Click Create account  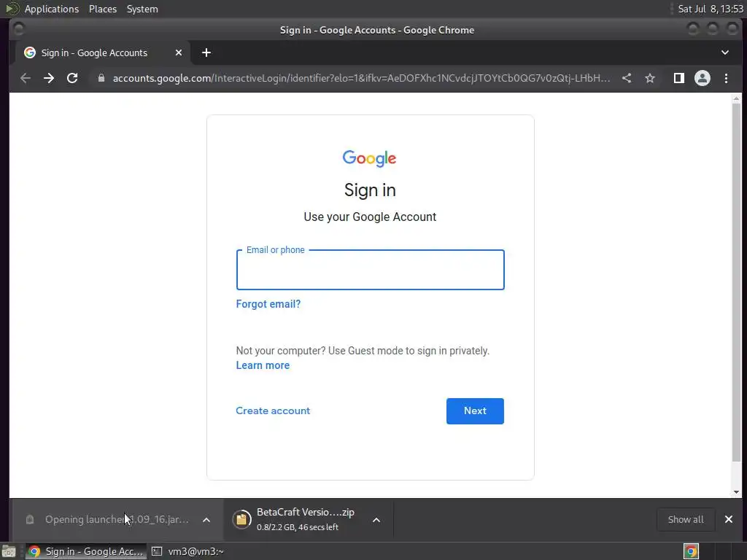(x=273, y=411)
